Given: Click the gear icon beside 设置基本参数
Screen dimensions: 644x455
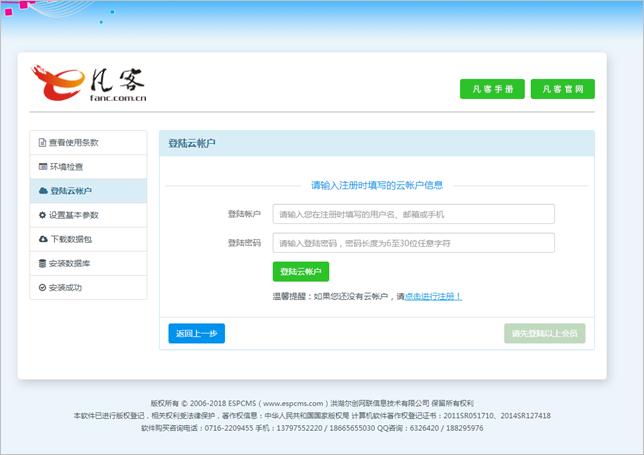Looking at the screenshot, I should click(42, 215).
